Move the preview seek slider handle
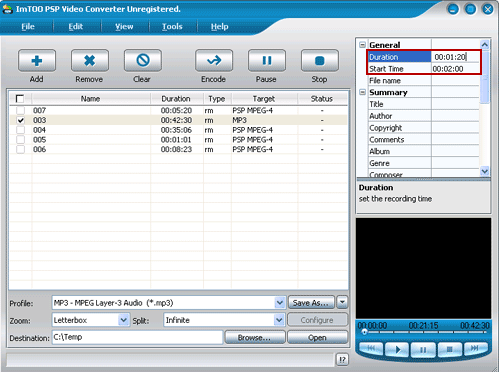The width and height of the screenshot is (499, 372). (364, 332)
